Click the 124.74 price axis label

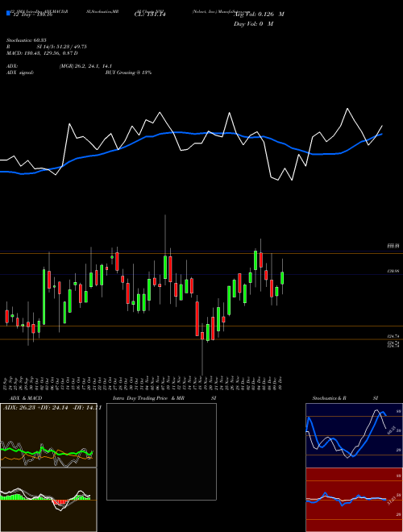click(x=393, y=336)
